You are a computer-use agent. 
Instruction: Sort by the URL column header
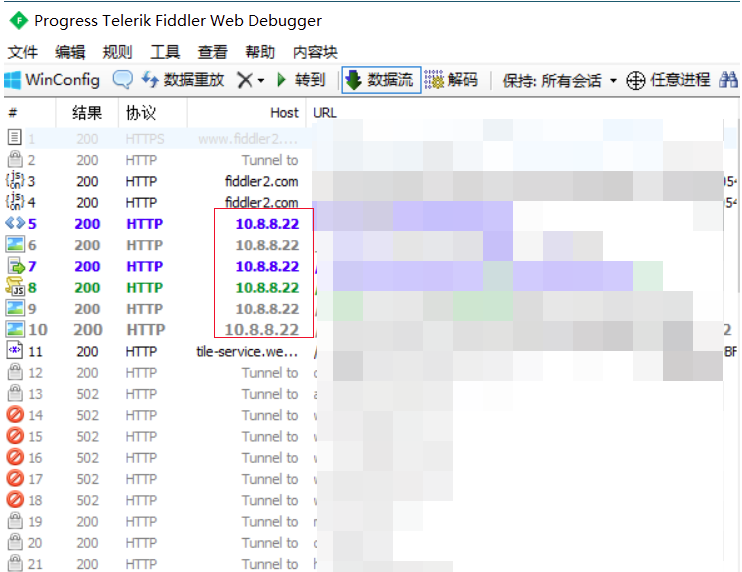pyautogui.click(x=325, y=113)
